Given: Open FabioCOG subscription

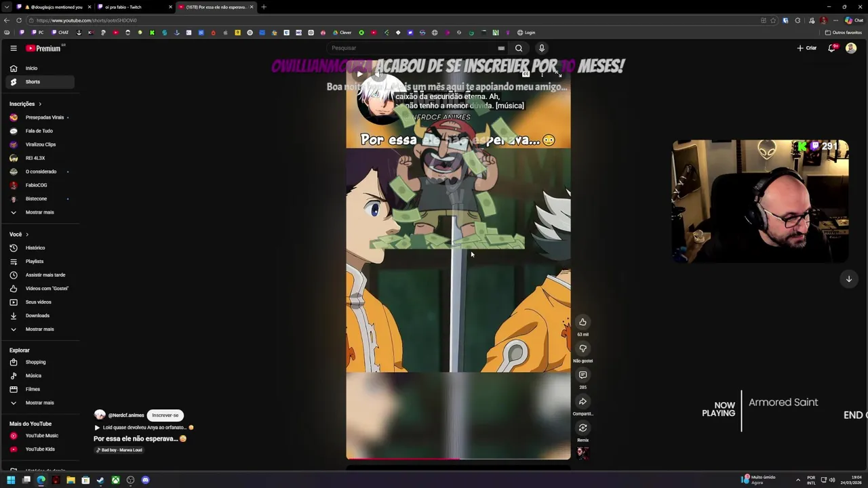Looking at the screenshot, I should [x=39, y=185].
